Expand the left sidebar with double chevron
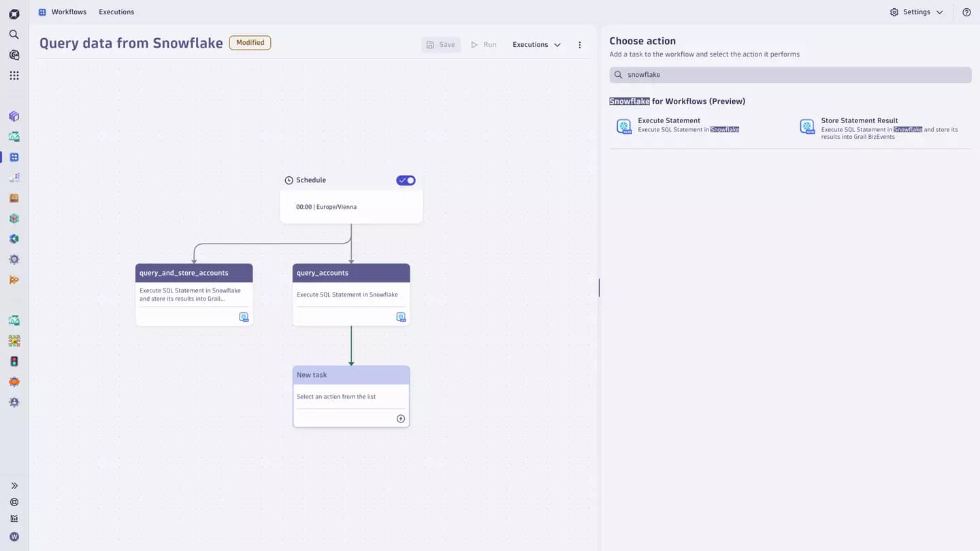The height and width of the screenshot is (551, 980). (14, 486)
